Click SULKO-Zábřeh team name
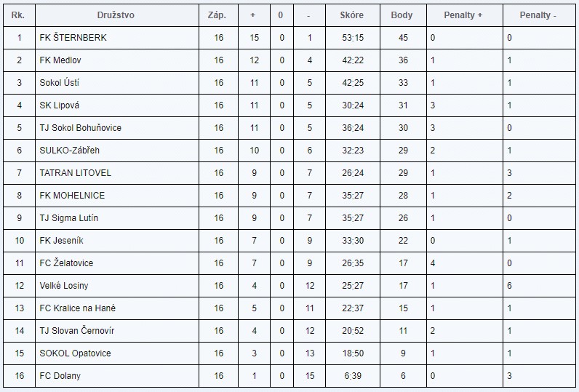The image size is (579, 392). coord(70,151)
